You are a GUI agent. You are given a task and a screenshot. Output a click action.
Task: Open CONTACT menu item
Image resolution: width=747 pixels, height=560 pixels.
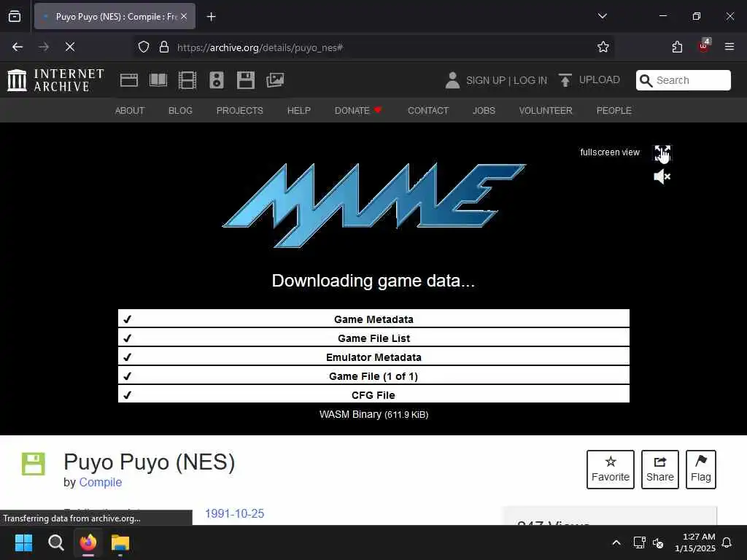[x=427, y=111]
